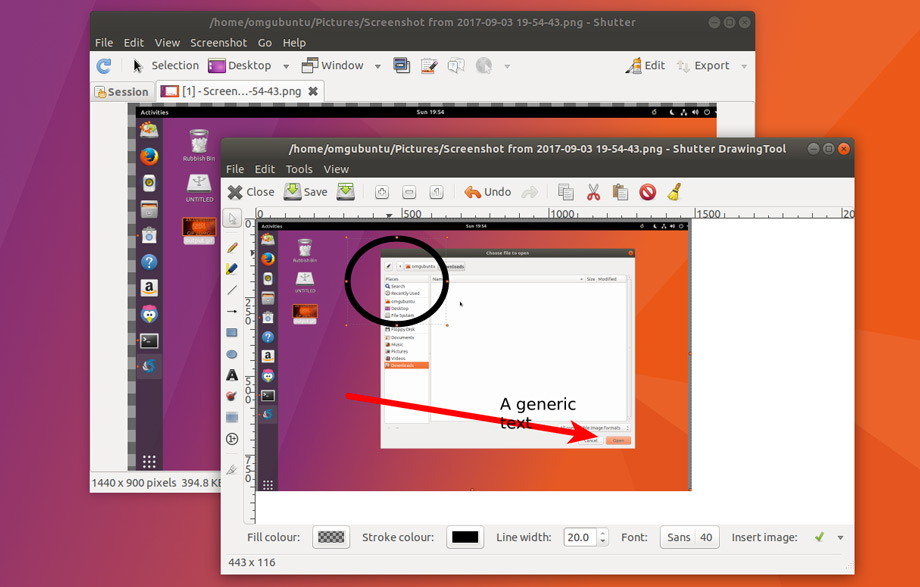Open the Window capture dropdown arrow
The image size is (920, 587).
click(x=378, y=66)
